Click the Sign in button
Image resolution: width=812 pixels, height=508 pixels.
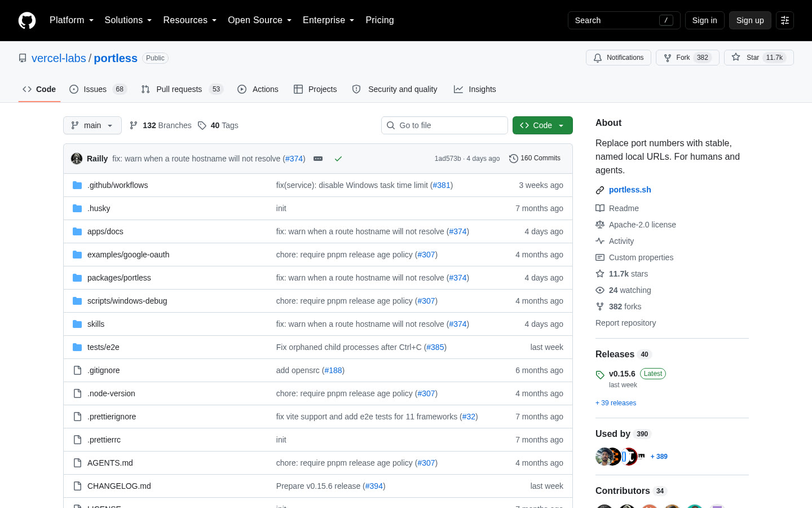[705, 20]
